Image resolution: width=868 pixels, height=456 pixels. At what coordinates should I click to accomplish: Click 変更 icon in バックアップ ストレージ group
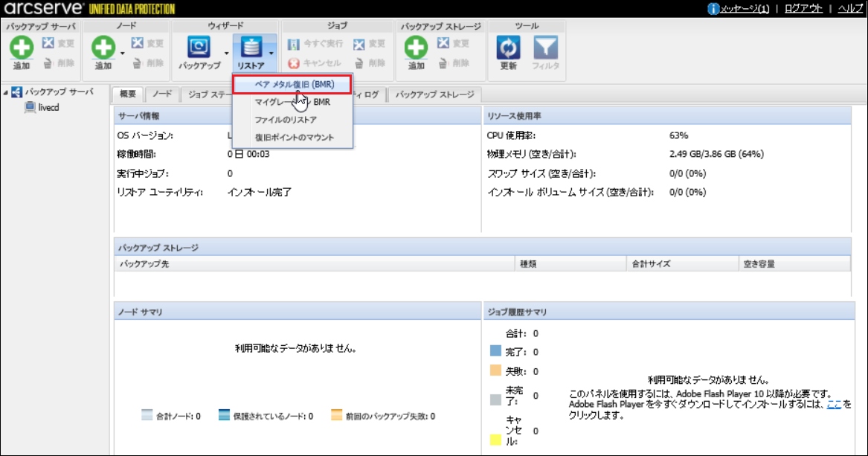click(443, 43)
